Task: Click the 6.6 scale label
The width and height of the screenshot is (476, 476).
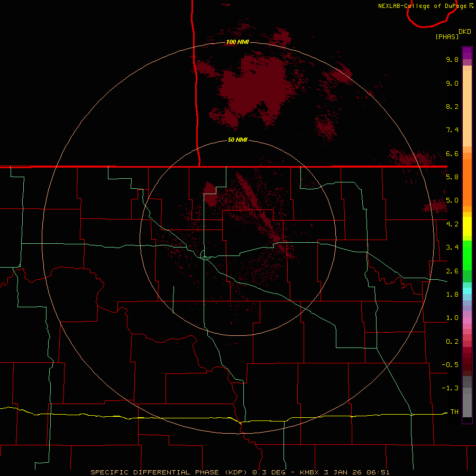Action: 452,153
